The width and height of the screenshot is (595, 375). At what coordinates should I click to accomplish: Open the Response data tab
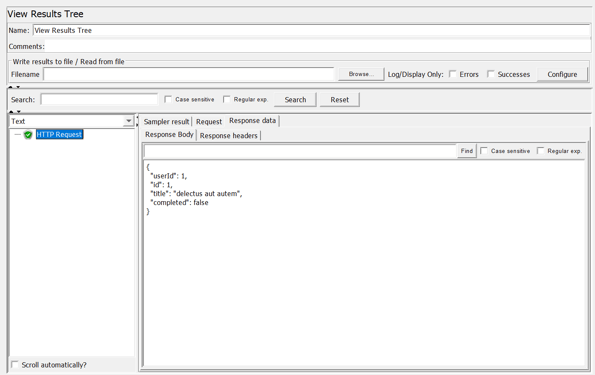point(252,121)
